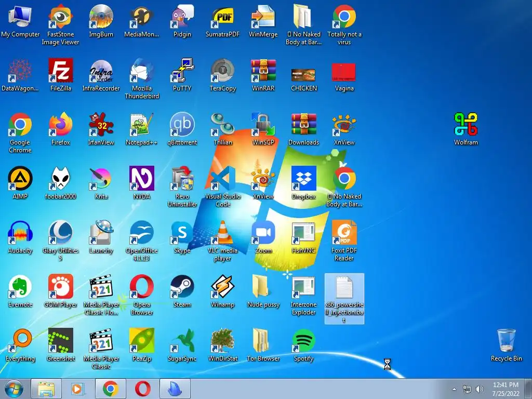Click the Zoom desktop icon

coord(263,237)
